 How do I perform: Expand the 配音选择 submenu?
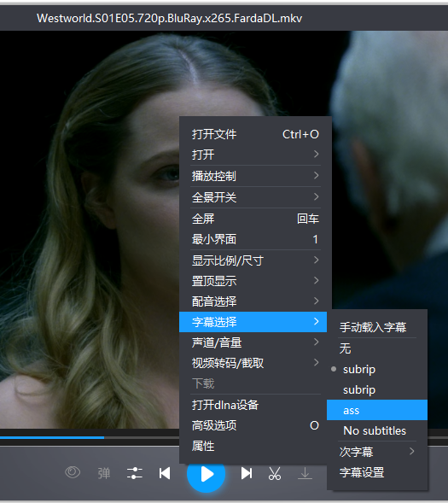pos(255,301)
